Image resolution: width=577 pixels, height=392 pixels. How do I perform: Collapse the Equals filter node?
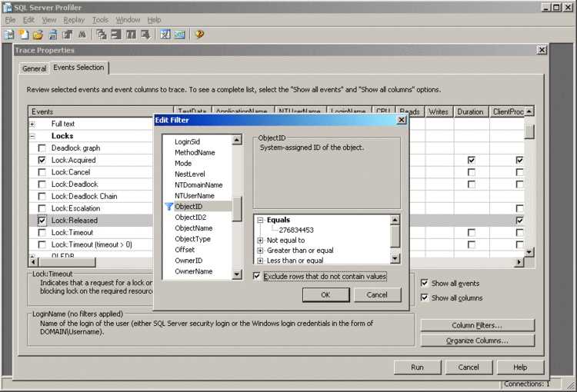260,220
